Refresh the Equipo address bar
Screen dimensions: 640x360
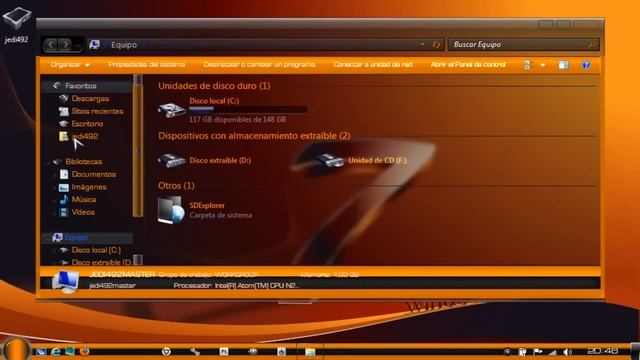tap(436, 44)
